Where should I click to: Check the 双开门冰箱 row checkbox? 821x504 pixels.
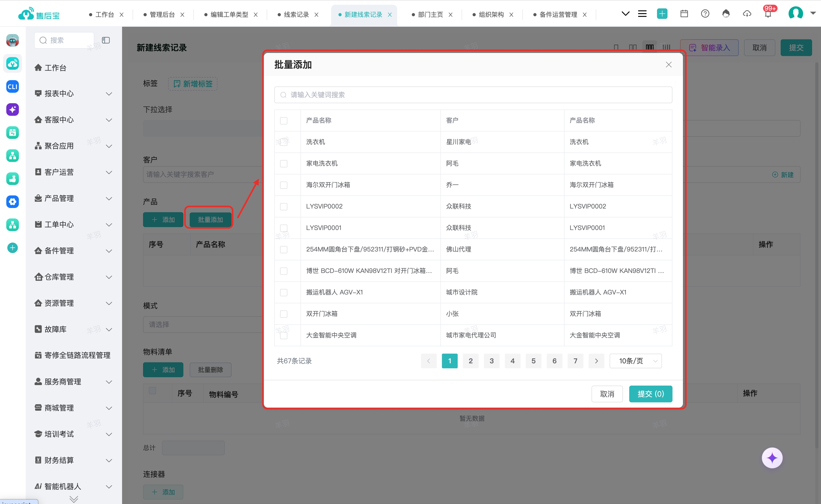pyautogui.click(x=284, y=314)
